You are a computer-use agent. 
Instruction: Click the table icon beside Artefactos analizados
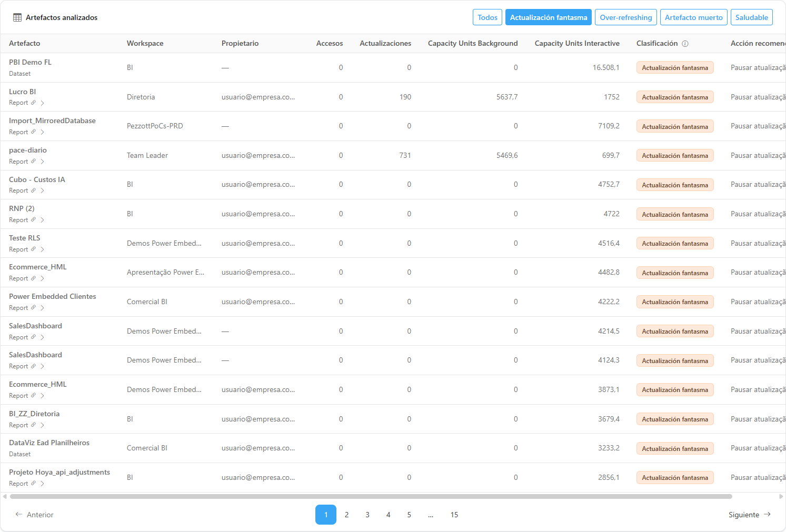pyautogui.click(x=17, y=17)
